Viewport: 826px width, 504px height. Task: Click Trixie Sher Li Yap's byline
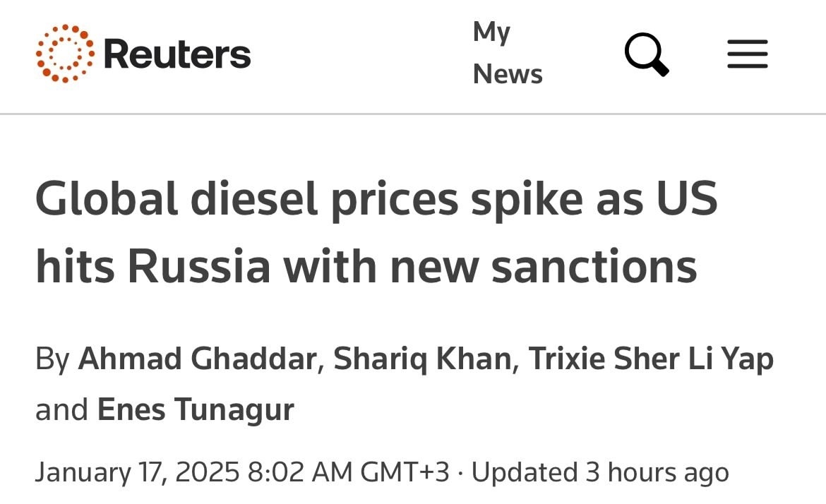tap(651, 359)
